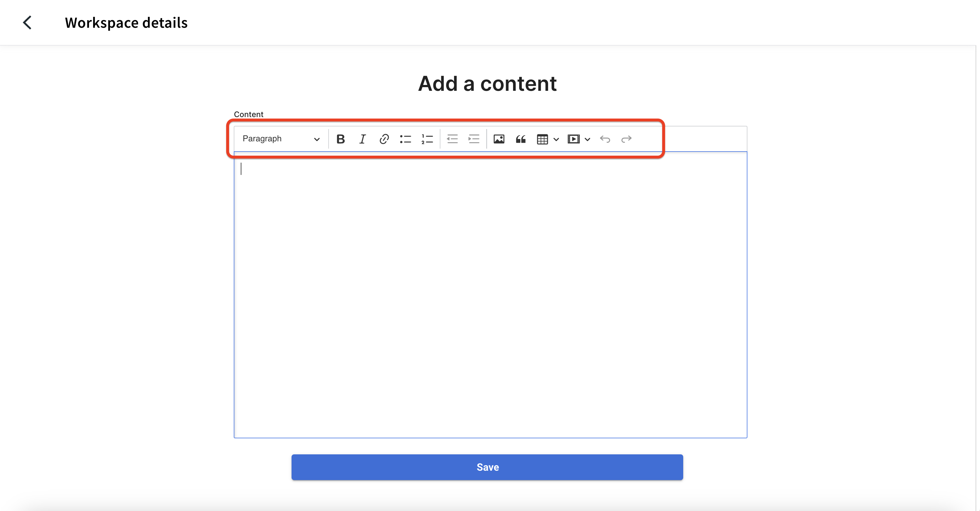Undo the last action

coord(605,139)
